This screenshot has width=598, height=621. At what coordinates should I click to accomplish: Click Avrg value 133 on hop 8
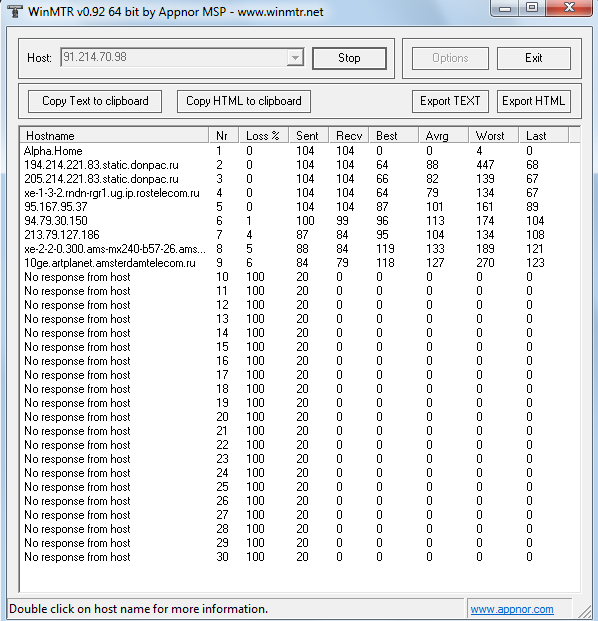pyautogui.click(x=435, y=249)
